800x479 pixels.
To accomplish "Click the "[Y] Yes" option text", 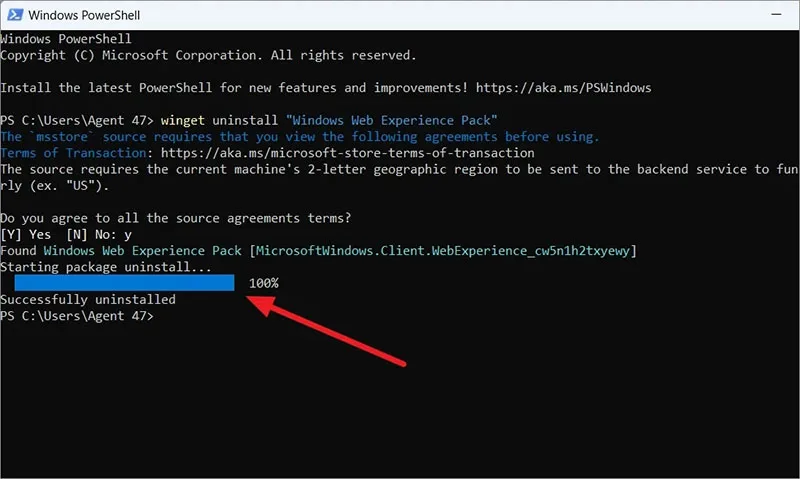I will [26, 235].
